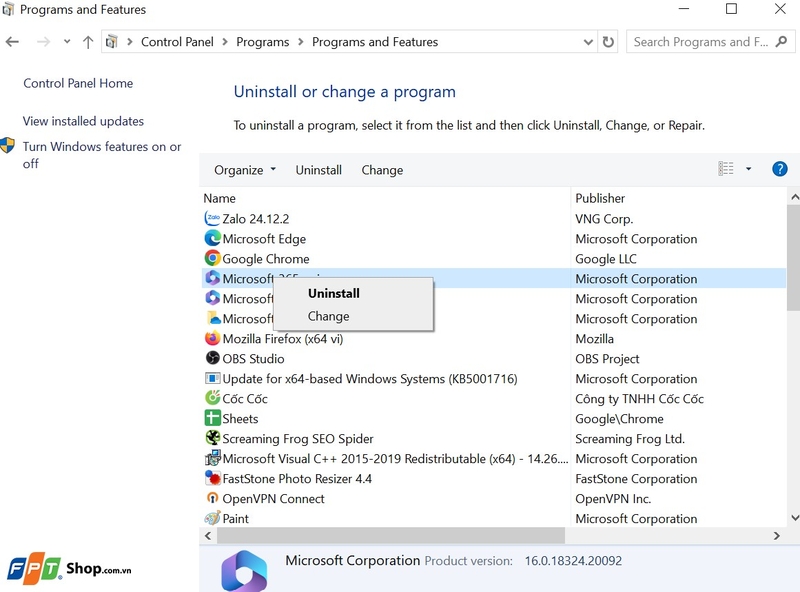The image size is (800, 592).
Task: Select the Zalo application icon
Action: (212, 218)
